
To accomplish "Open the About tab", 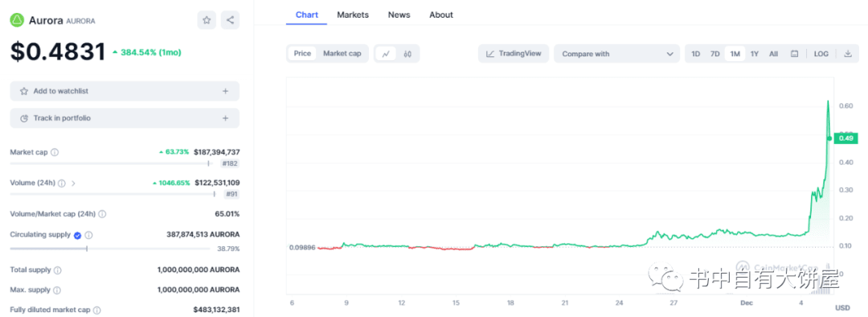I will [441, 15].
